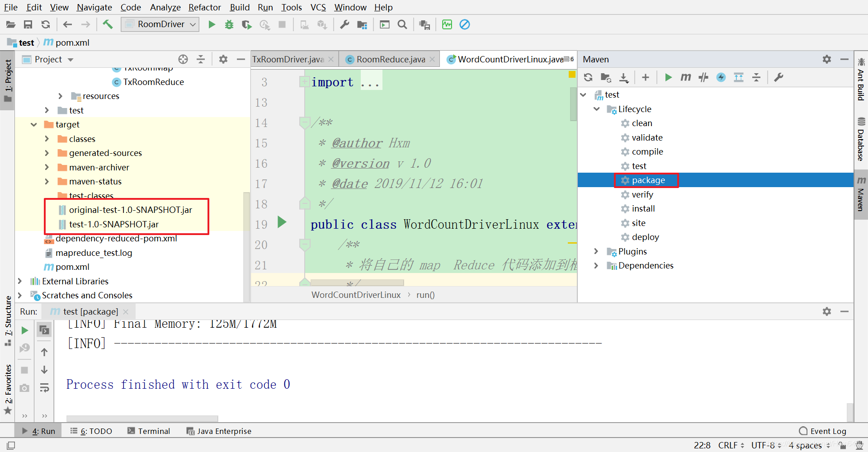
Task: Open the Refactor menu
Action: tap(205, 7)
